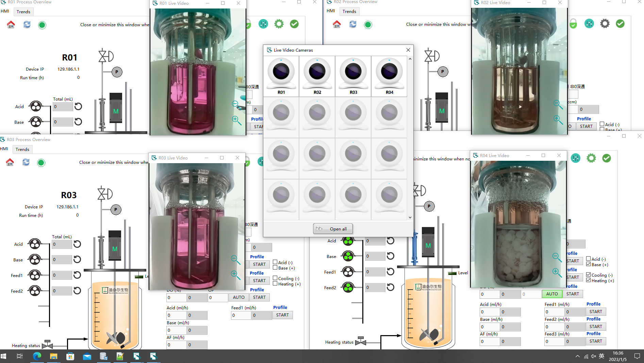
Task: Click the green AUTO button in R04 window
Action: pos(552,294)
